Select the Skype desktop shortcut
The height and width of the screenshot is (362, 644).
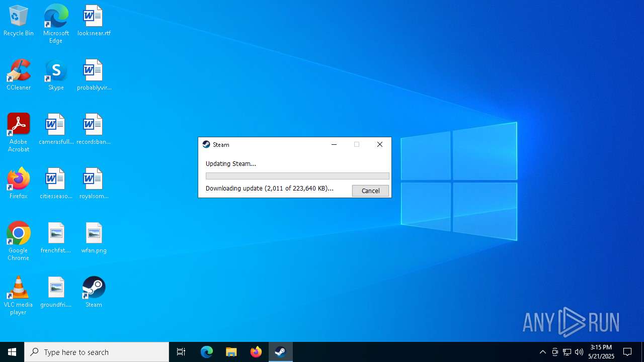pyautogui.click(x=56, y=75)
